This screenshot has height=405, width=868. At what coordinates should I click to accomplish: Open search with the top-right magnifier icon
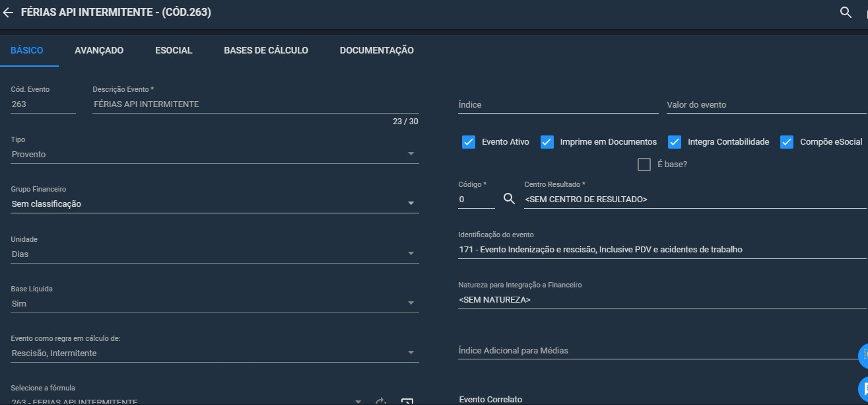846,13
